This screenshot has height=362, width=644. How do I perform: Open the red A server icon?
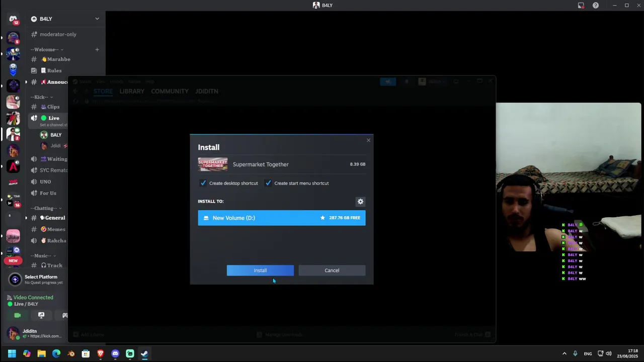pos(13,166)
